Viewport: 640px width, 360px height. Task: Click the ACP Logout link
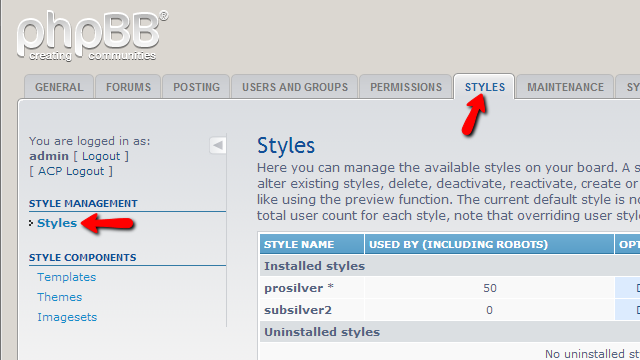pyautogui.click(x=71, y=171)
